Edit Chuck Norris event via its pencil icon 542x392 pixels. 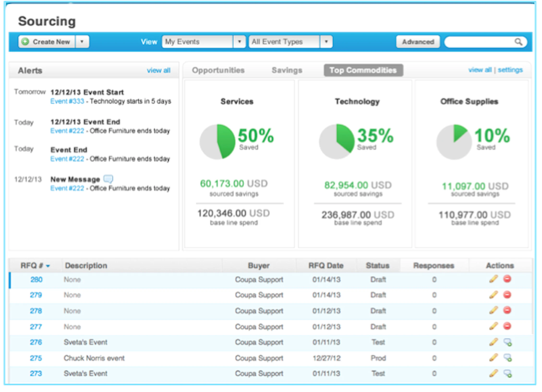click(x=493, y=358)
